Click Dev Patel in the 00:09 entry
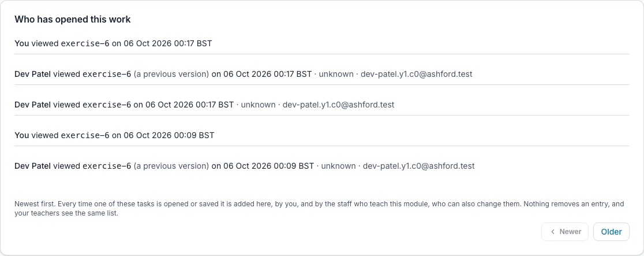Viewport: 644px width, 256px height. coord(32,166)
